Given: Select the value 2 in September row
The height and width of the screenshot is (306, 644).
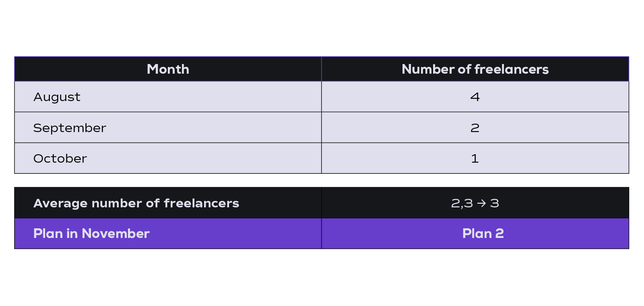Looking at the screenshot, I should [475, 128].
